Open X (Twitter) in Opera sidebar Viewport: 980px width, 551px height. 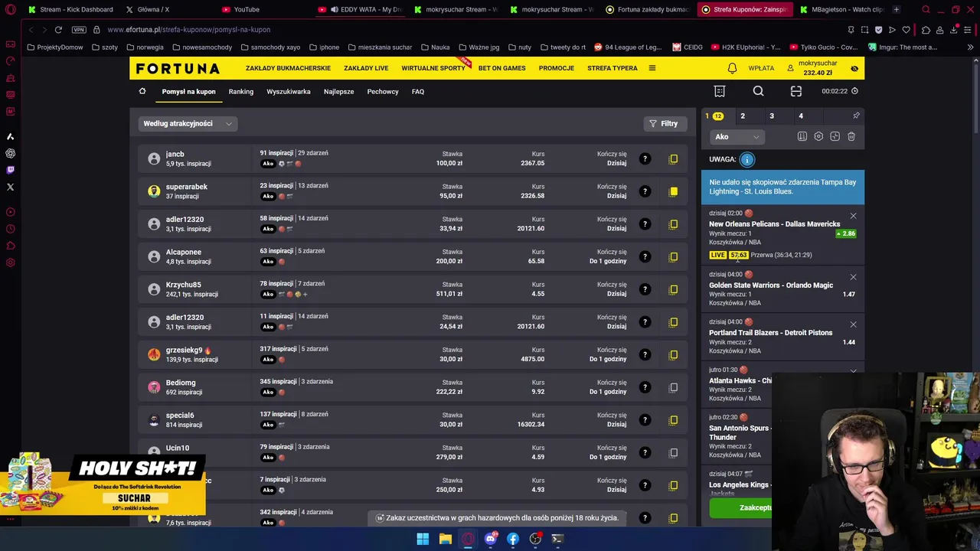[10, 187]
